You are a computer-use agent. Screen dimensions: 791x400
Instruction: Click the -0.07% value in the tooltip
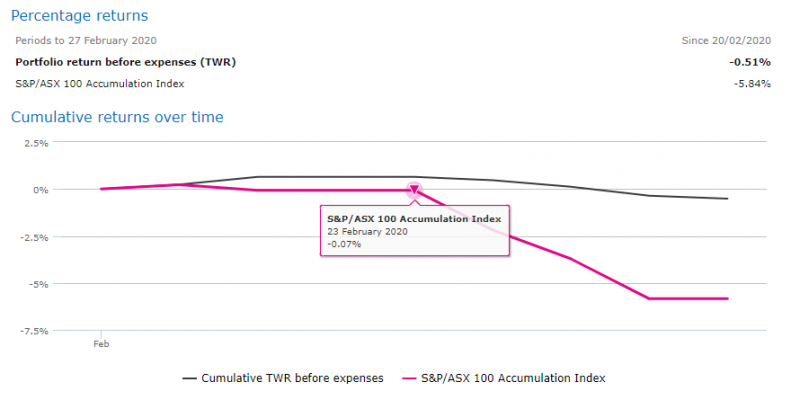coord(344,244)
